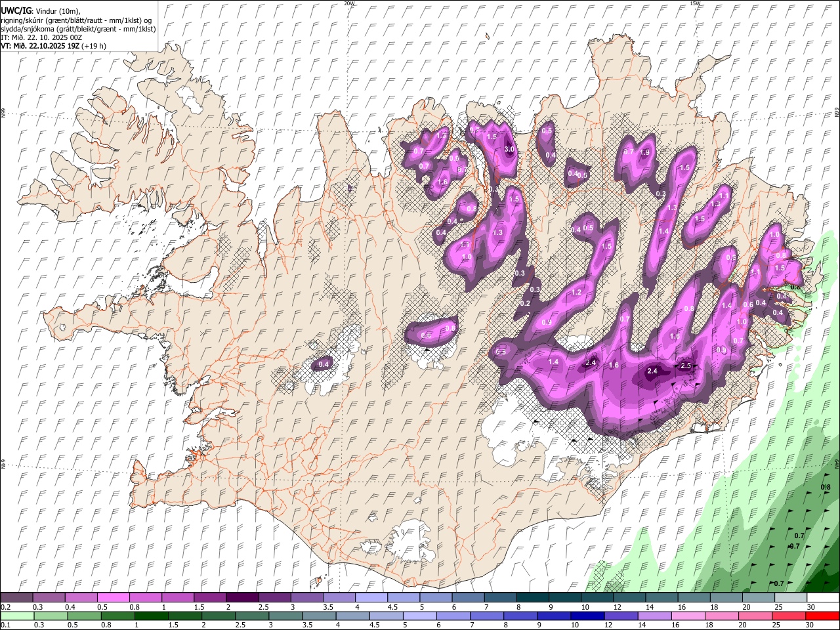Screen dimensions: 840x630
Task: Select the lower legend swatch between 0.5 and 0.8
Action: click(x=84, y=616)
